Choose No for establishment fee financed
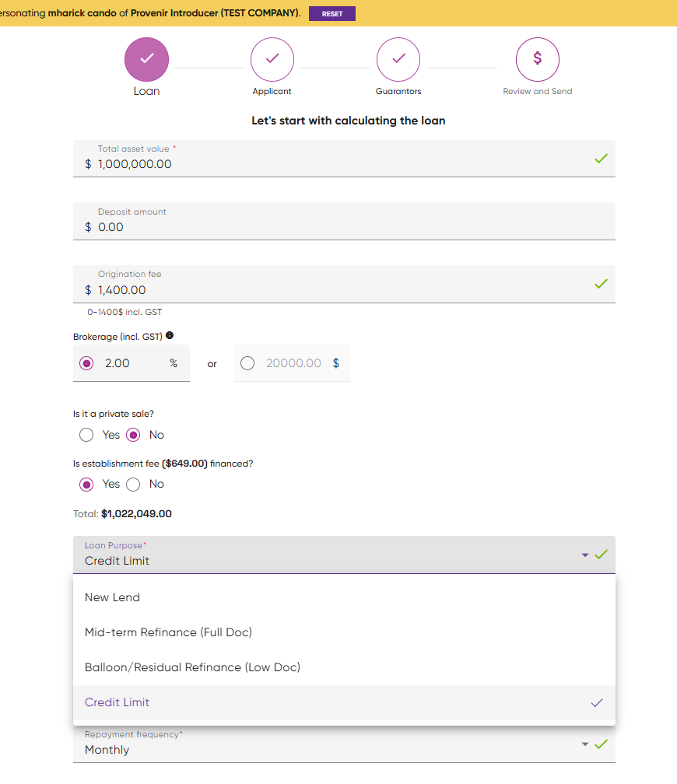The image size is (677, 784). (x=133, y=485)
